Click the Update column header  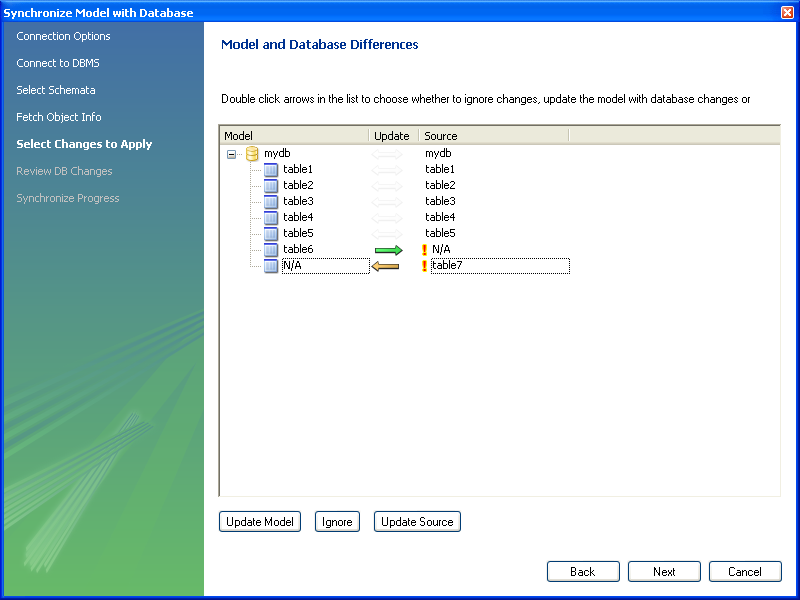point(392,135)
